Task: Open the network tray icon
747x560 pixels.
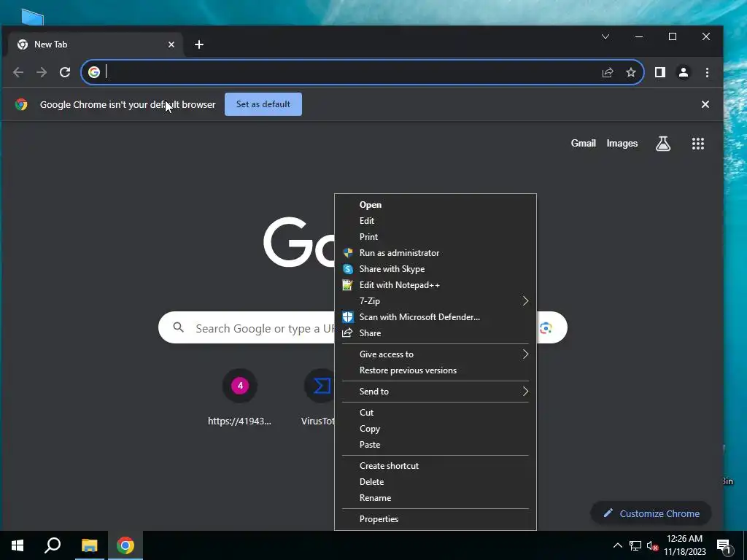Action: (x=635, y=545)
